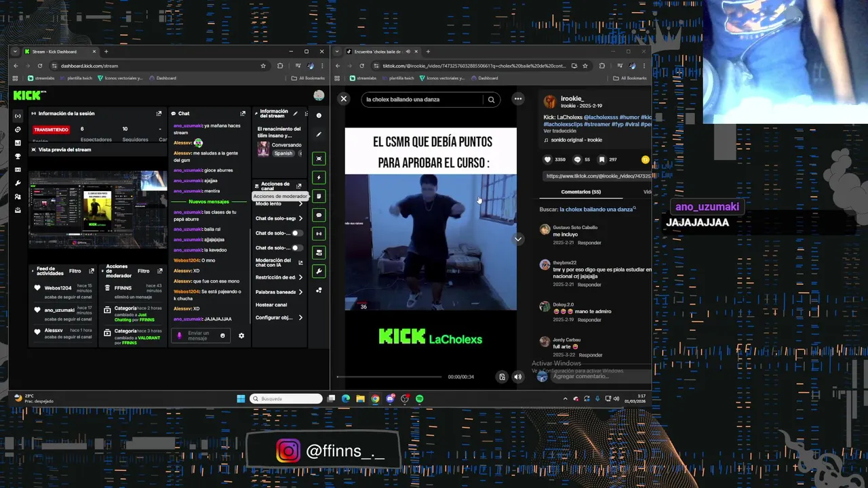Viewport: 868px width, 488px height.
Task: Save the TikTok video with bookmark icon
Action: pos(601,159)
